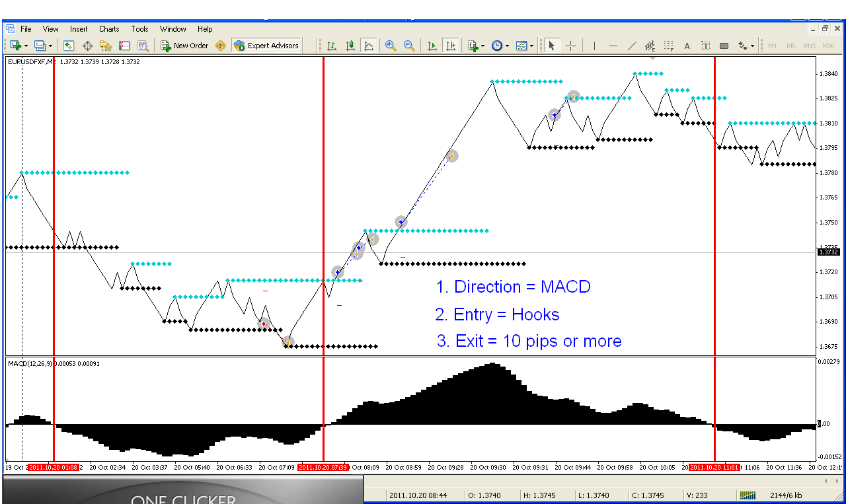Show the Market Watch window
Viewport: 846px width, 504px height.
(x=69, y=46)
